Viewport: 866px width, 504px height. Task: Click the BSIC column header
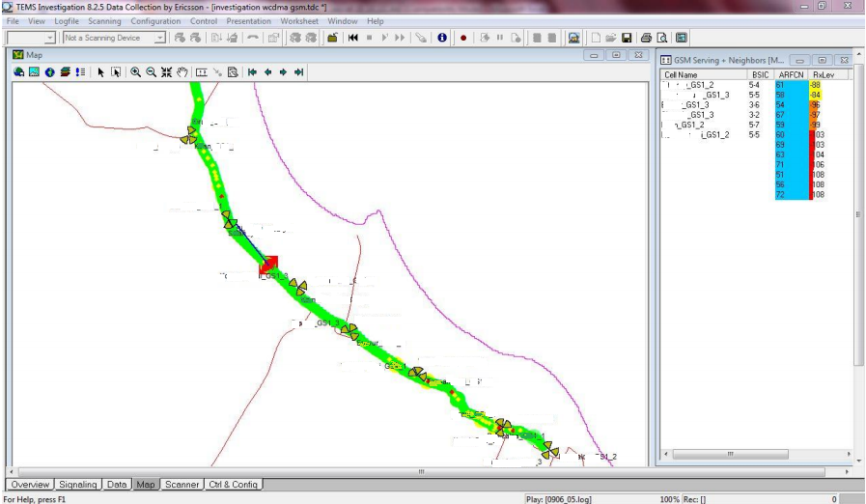[761, 74]
